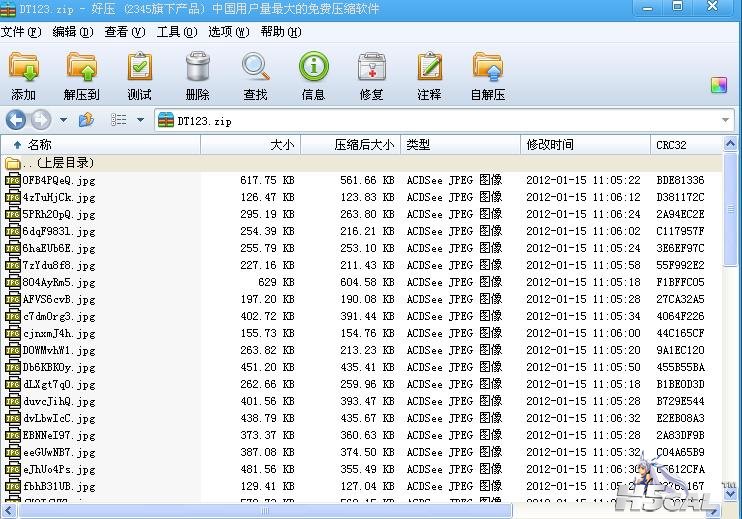Select the parent directory folder icon
Viewport: 742px width, 519px height.
coord(13,163)
